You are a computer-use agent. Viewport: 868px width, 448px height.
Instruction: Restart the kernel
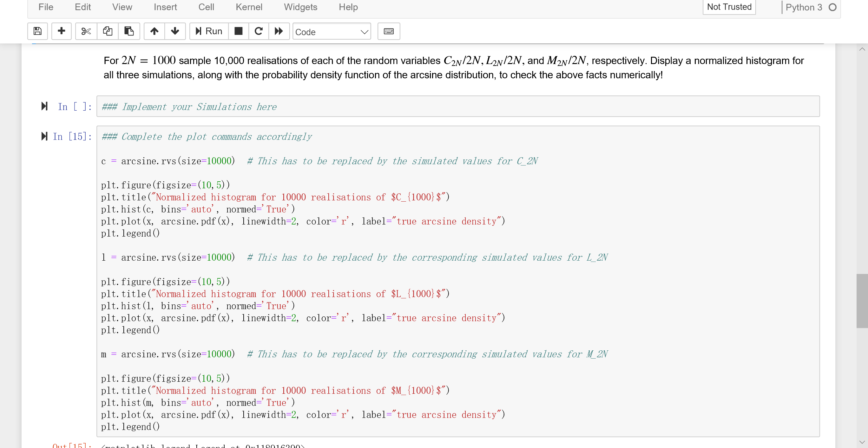coord(259,31)
